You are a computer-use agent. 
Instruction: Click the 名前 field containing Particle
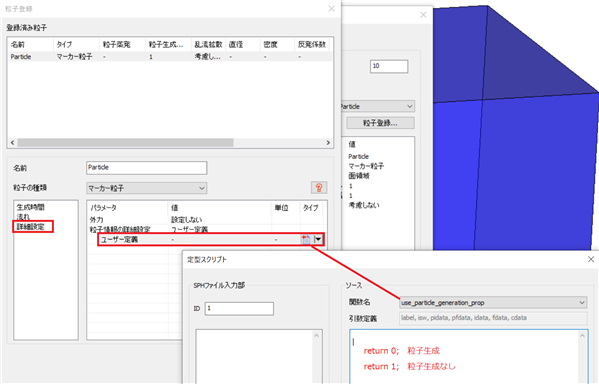[x=146, y=168]
